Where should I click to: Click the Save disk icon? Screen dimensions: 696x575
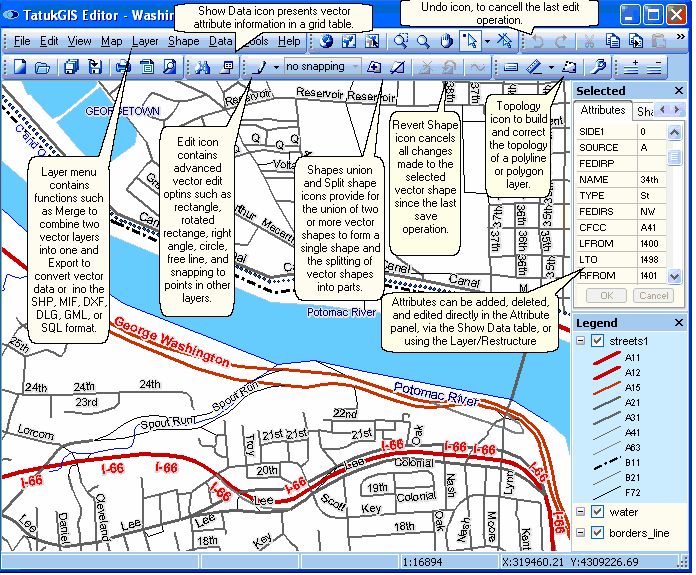click(95, 67)
